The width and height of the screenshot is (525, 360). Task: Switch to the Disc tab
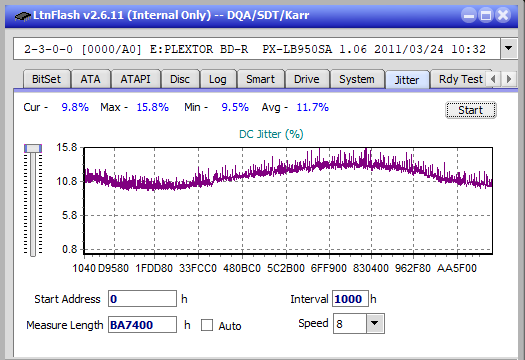point(180,79)
